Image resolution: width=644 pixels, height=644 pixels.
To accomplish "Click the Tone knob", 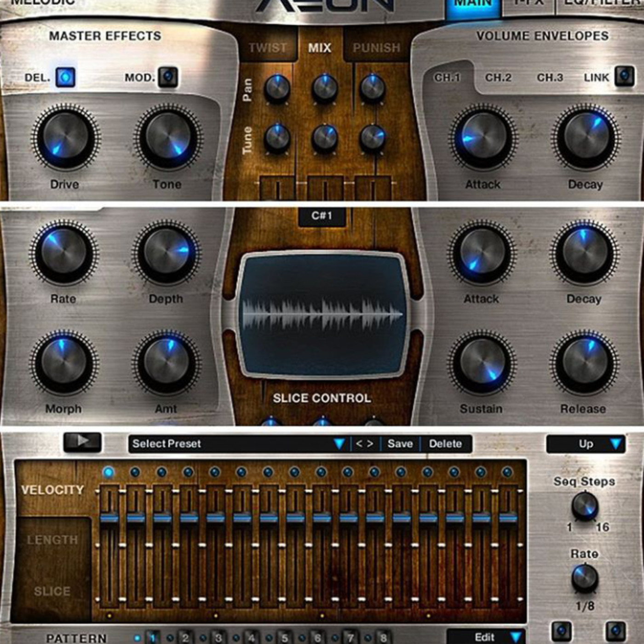I will (168, 138).
